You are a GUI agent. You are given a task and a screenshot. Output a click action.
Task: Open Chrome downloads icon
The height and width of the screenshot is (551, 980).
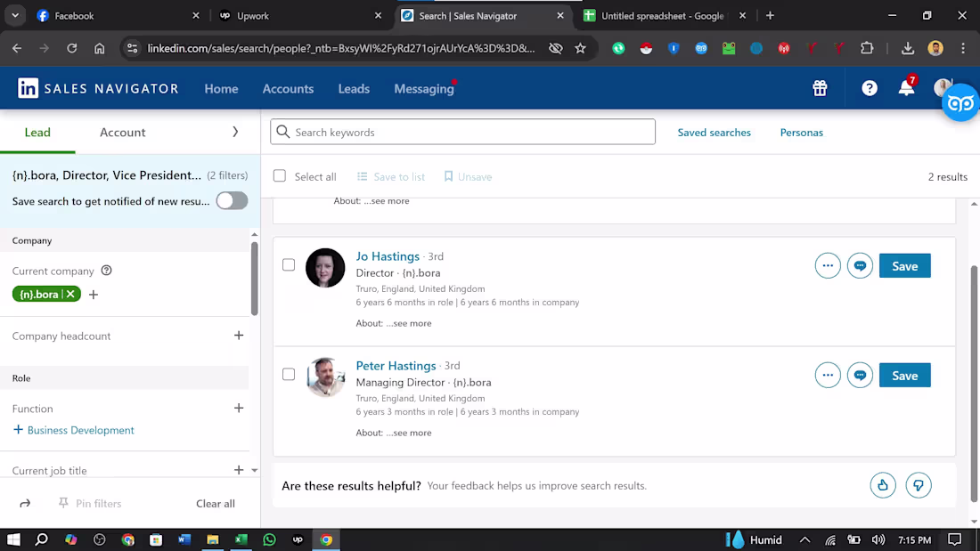pyautogui.click(x=908, y=48)
